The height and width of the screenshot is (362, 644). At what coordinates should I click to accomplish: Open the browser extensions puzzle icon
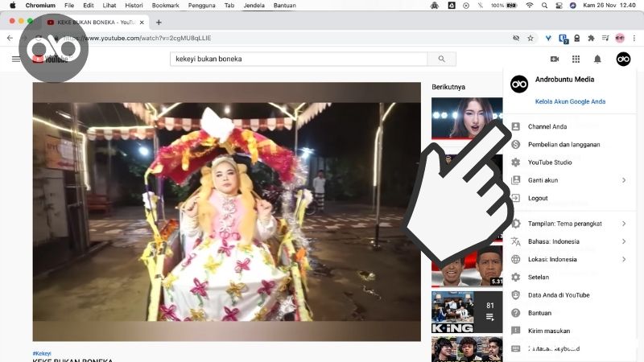pyautogui.click(x=591, y=38)
